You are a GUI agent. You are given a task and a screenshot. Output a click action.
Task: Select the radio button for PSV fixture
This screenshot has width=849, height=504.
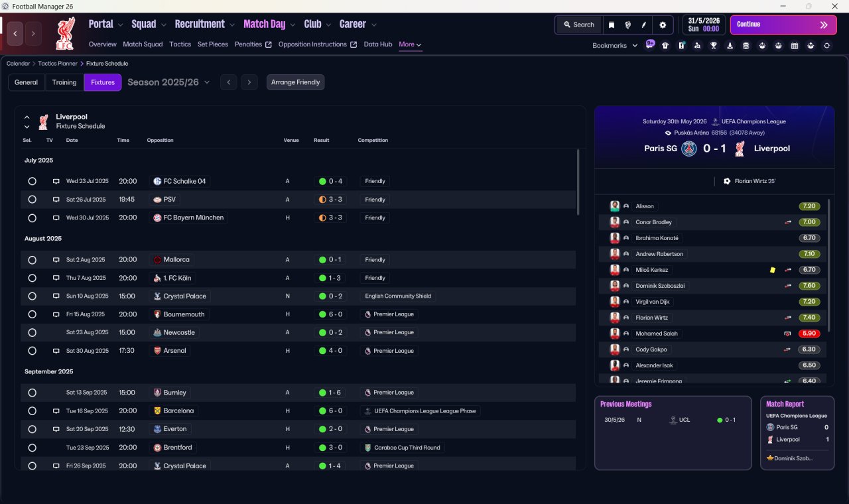click(32, 200)
